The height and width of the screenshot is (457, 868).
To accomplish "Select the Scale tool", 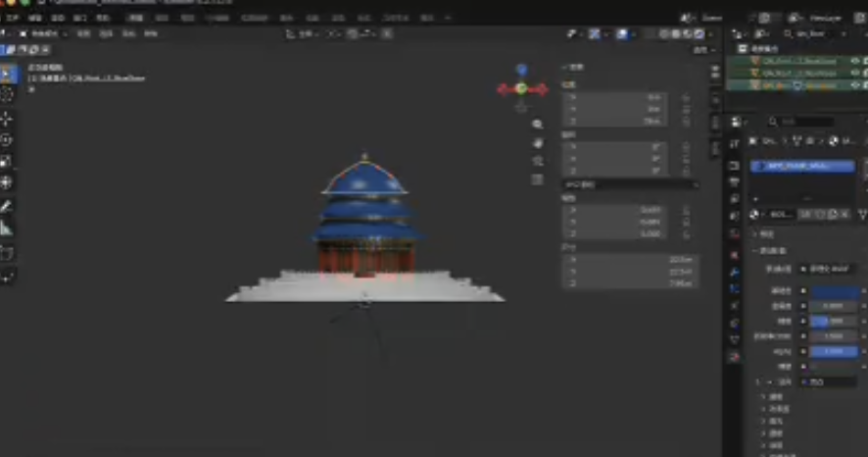I will 7,161.
